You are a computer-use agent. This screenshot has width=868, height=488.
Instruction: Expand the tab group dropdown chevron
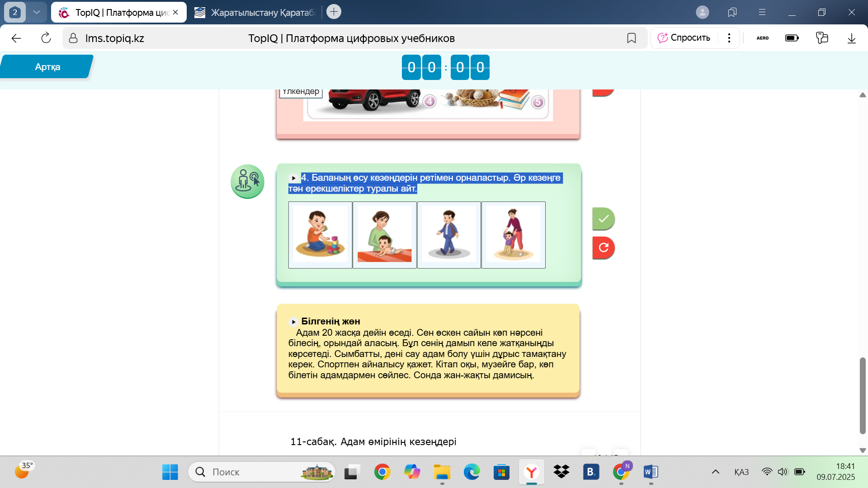pyautogui.click(x=37, y=12)
